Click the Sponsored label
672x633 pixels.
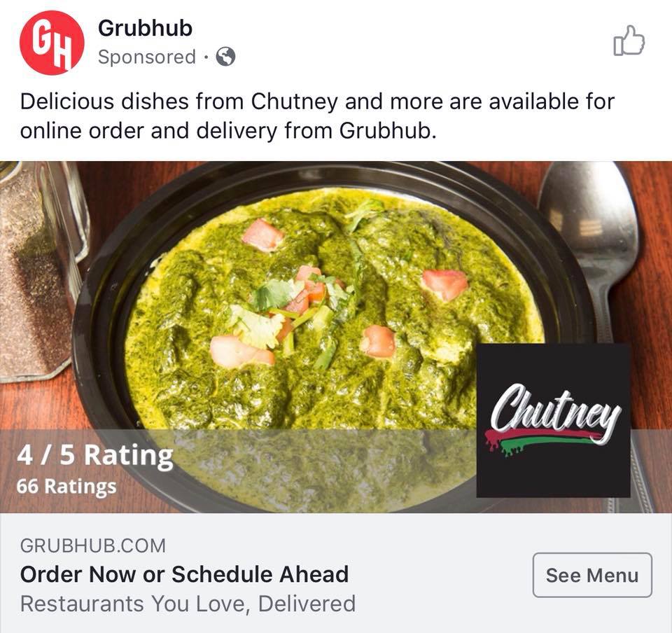click(147, 57)
